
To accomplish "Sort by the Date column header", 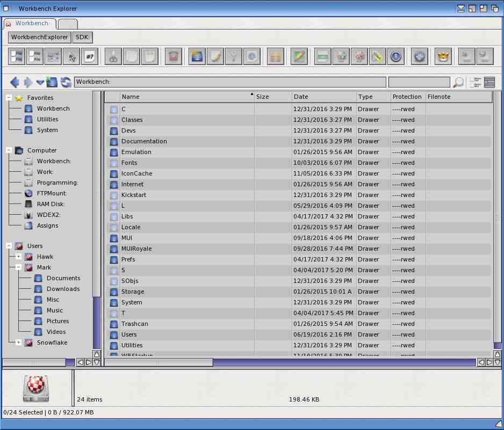I will [324, 97].
